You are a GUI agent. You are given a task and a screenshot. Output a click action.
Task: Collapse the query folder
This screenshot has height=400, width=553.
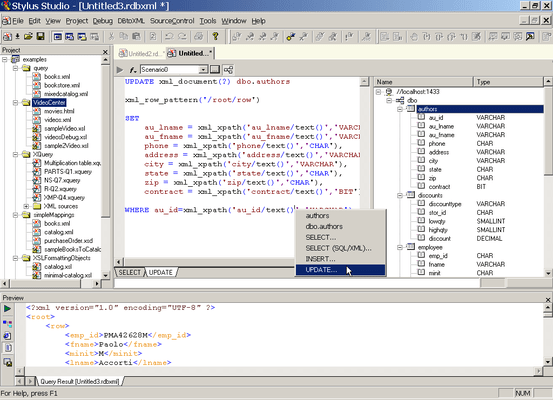[16, 68]
